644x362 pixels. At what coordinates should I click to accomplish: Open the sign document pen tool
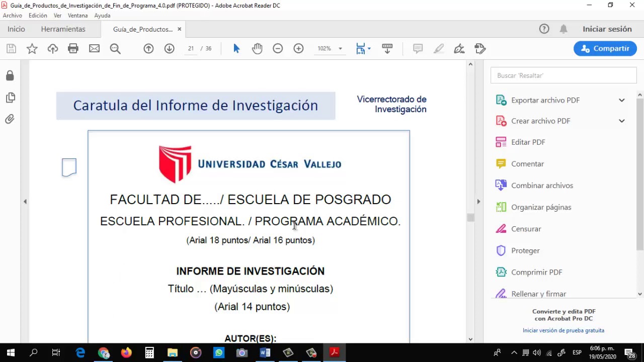459,49
